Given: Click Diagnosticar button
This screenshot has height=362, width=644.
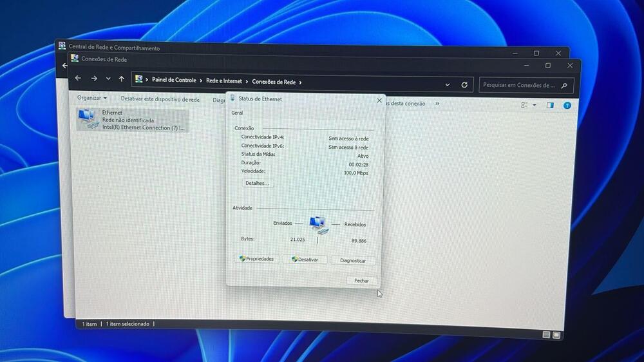Looking at the screenshot, I should (353, 260).
